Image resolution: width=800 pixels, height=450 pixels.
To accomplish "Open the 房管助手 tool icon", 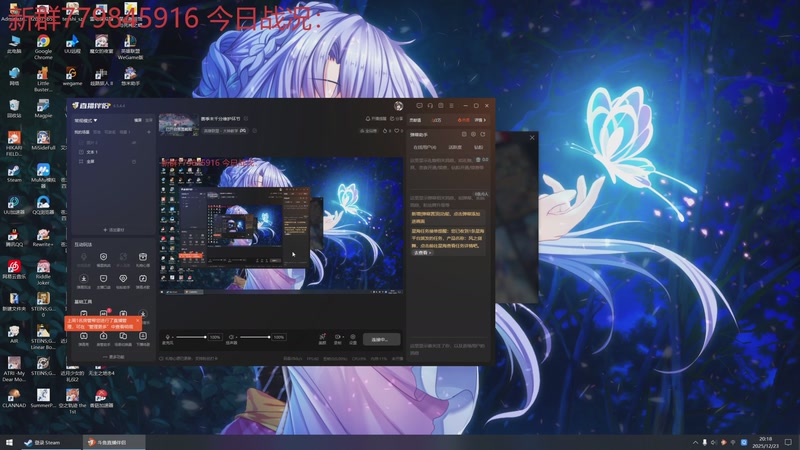I will pos(104,338).
